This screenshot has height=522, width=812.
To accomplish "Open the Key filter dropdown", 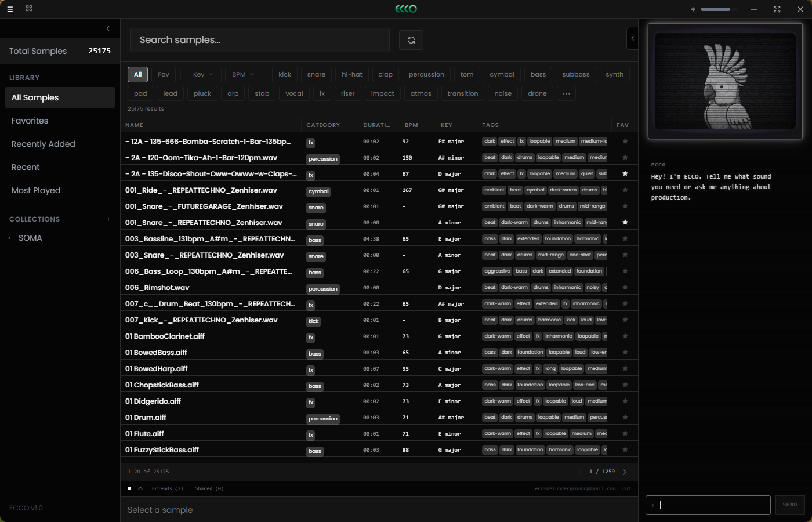I will pyautogui.click(x=203, y=74).
